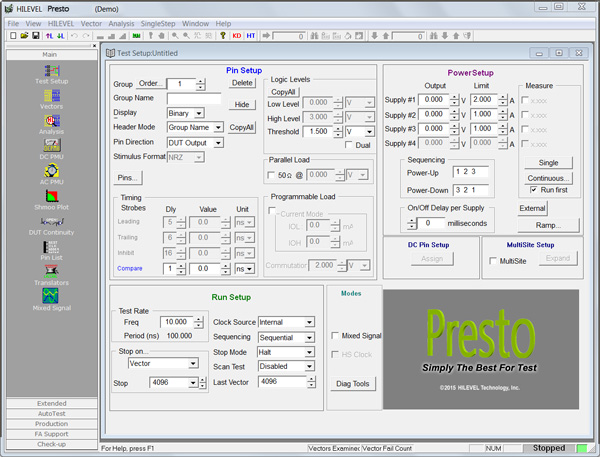The image size is (600, 457).
Task: Open the Vector menu
Action: [x=91, y=24]
